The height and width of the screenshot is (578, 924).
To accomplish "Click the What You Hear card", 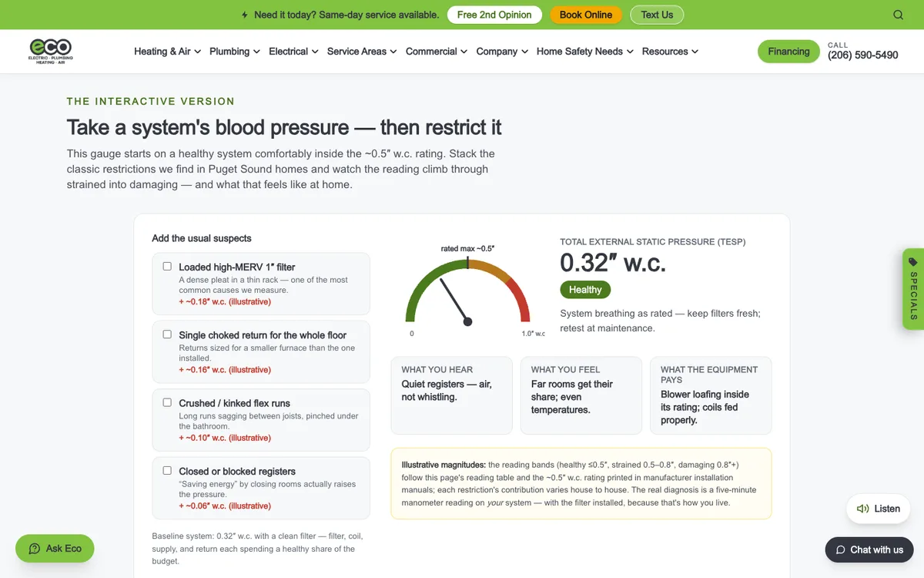I will 451,395.
